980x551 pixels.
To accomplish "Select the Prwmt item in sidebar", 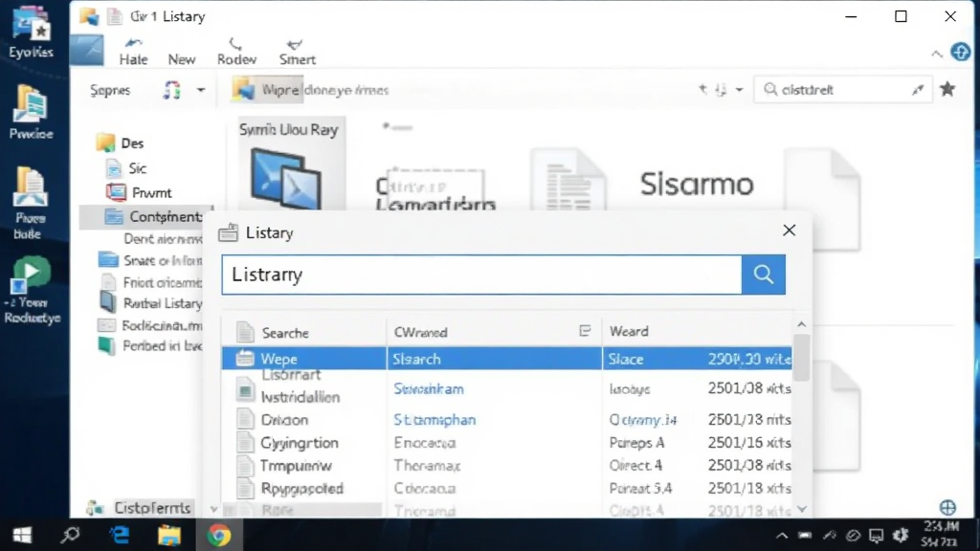I will click(139, 192).
